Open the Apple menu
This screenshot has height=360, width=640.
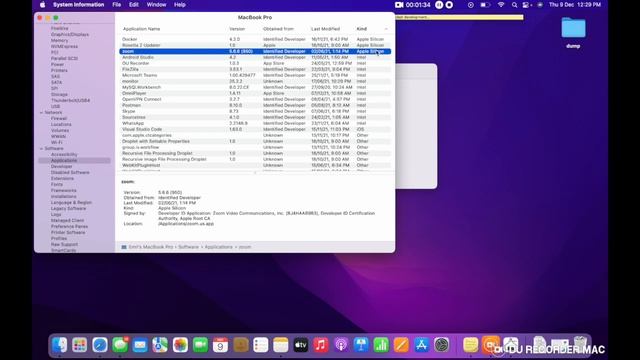click(x=42, y=5)
